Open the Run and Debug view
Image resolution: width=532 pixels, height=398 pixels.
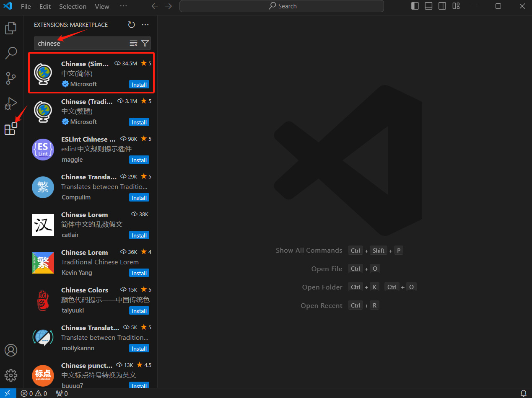pos(11,103)
